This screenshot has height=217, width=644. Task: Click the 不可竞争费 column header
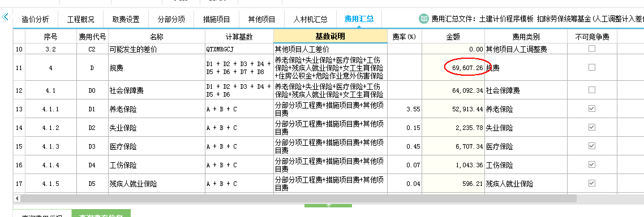click(x=592, y=37)
